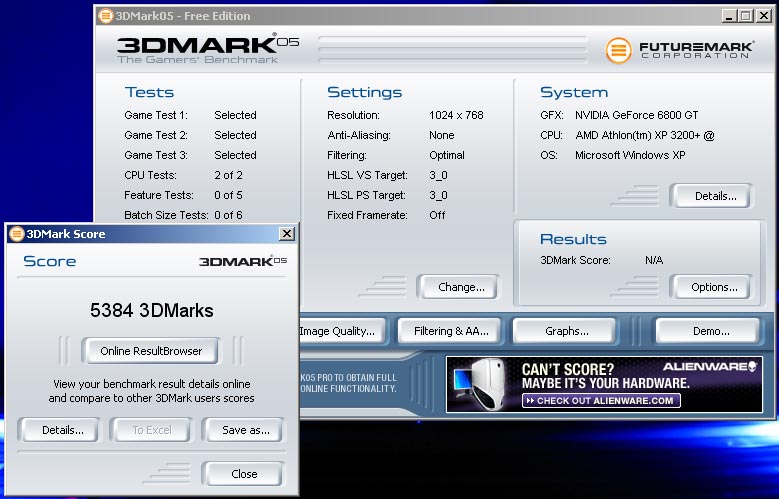779x499 pixels.
Task: Launch the Demo
Action: (x=710, y=331)
